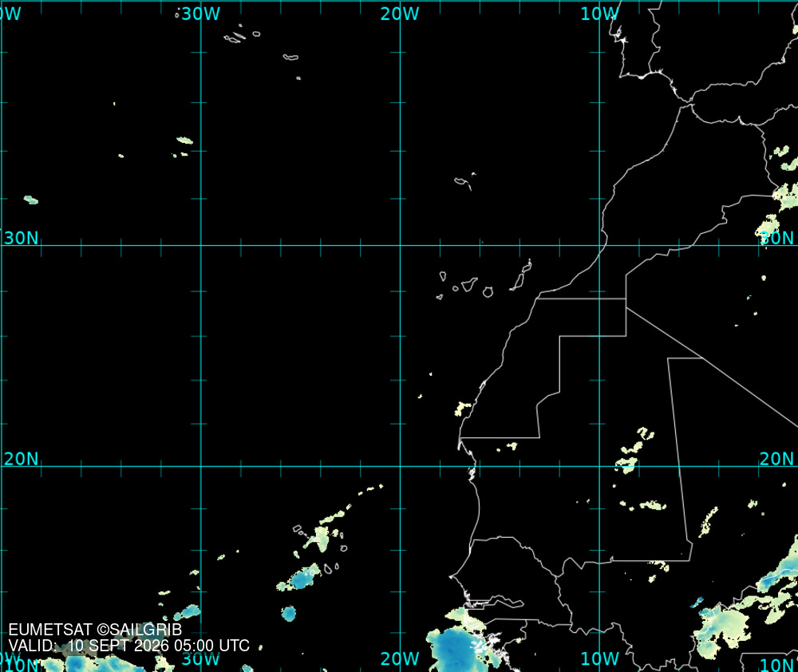Click the 20N and 10W grid intersection

click(x=599, y=466)
